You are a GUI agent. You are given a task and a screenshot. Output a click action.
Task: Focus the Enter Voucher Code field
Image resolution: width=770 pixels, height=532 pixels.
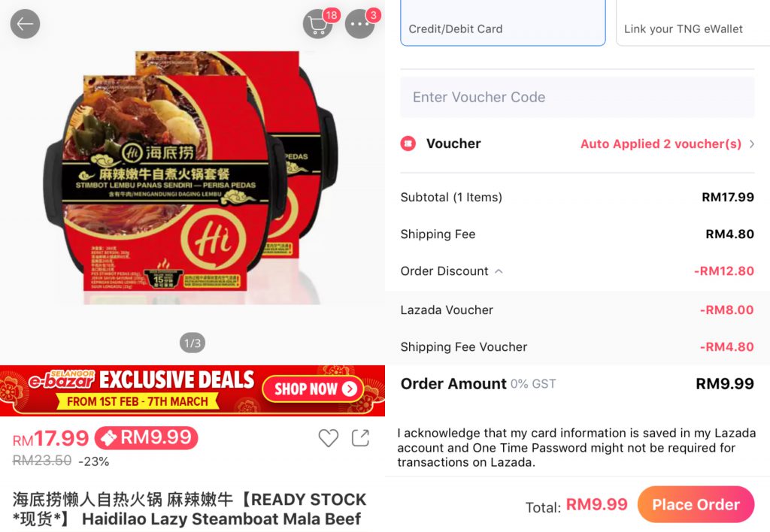point(577,97)
